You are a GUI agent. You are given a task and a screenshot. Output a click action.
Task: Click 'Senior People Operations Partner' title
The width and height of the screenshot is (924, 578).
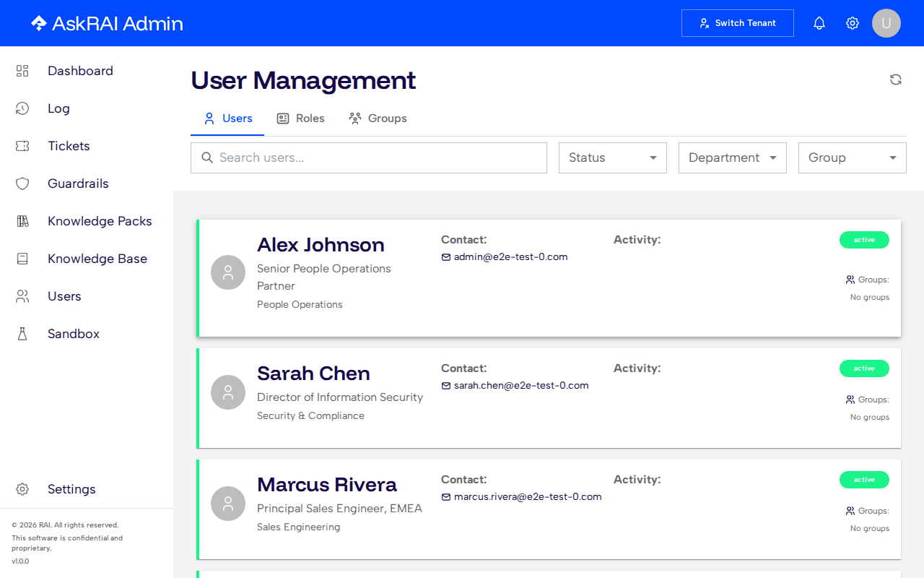point(324,277)
